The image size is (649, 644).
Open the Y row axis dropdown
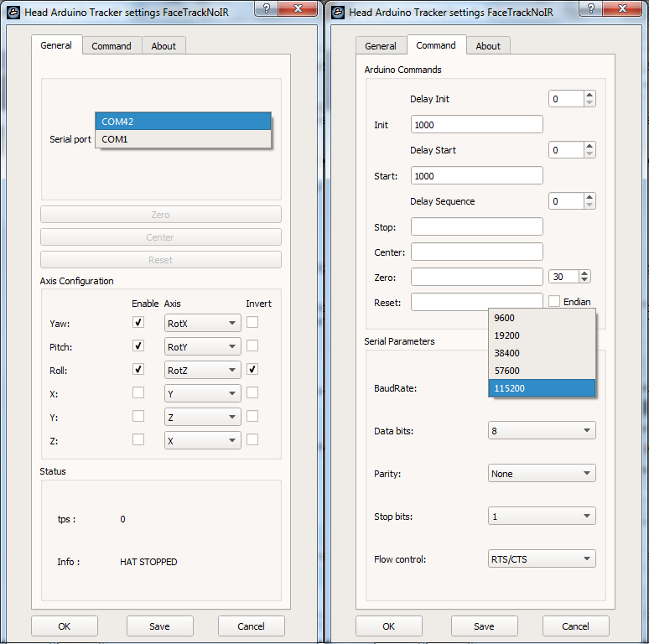202,417
